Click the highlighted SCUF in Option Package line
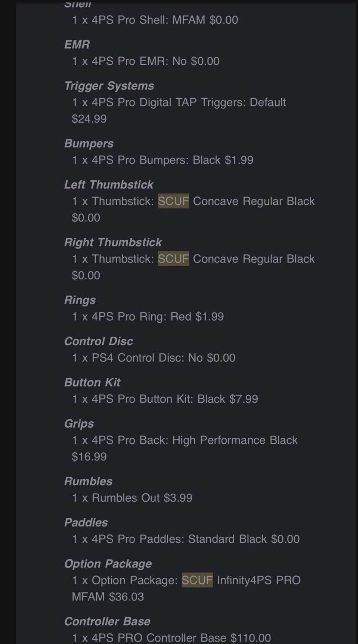 (197, 580)
